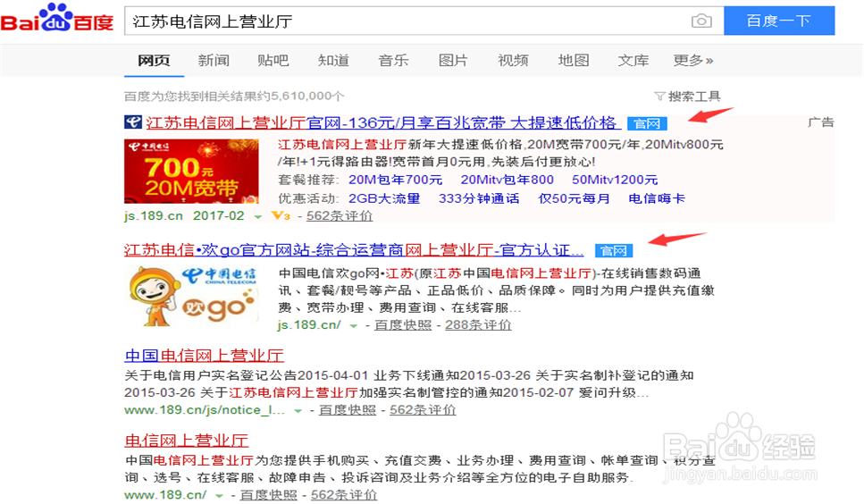Click the China Telecom favicon beside first result

[x=133, y=122]
